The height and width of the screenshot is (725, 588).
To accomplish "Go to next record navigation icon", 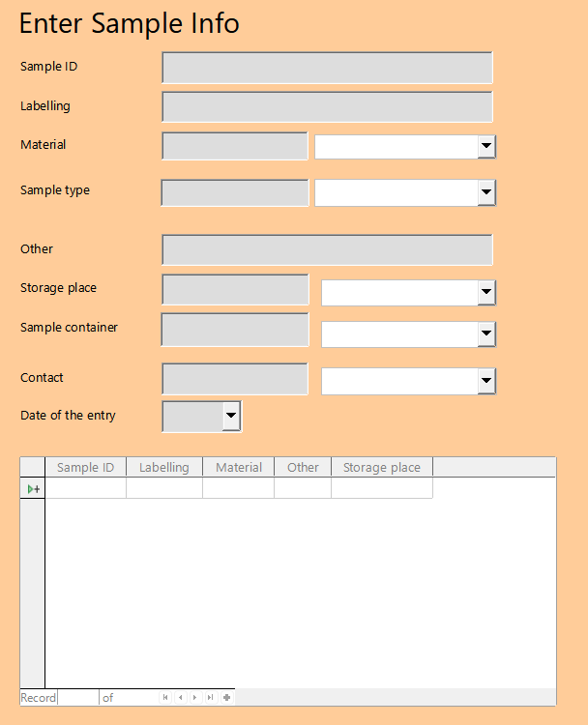I will click(195, 697).
